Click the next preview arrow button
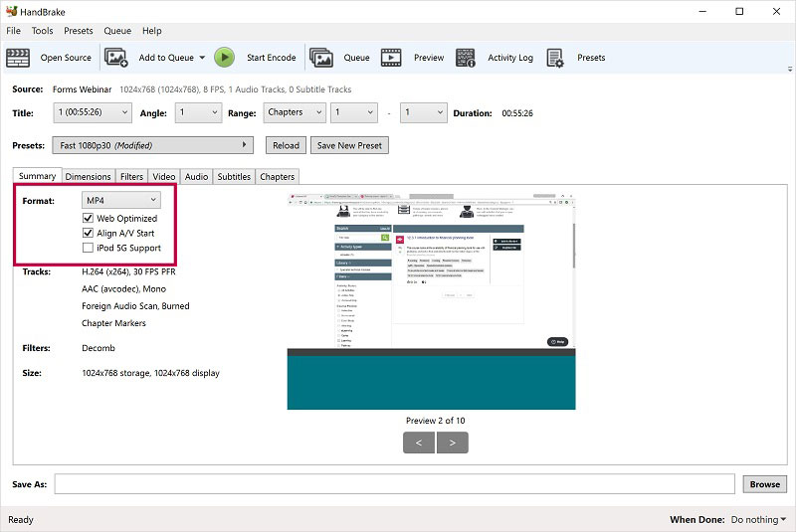 (453, 443)
